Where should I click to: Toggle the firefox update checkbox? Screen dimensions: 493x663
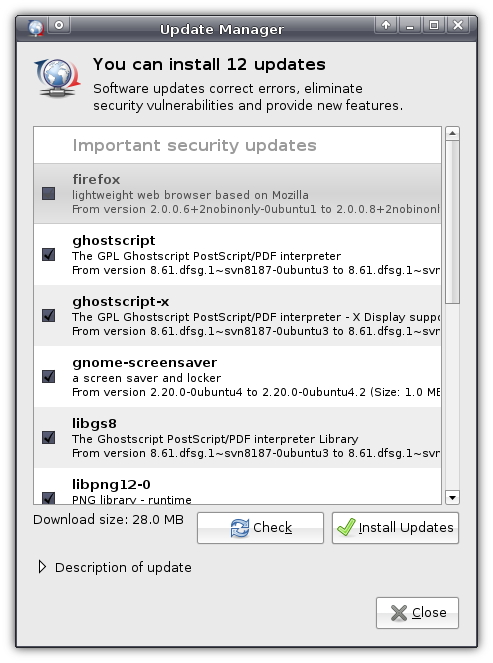tap(49, 194)
